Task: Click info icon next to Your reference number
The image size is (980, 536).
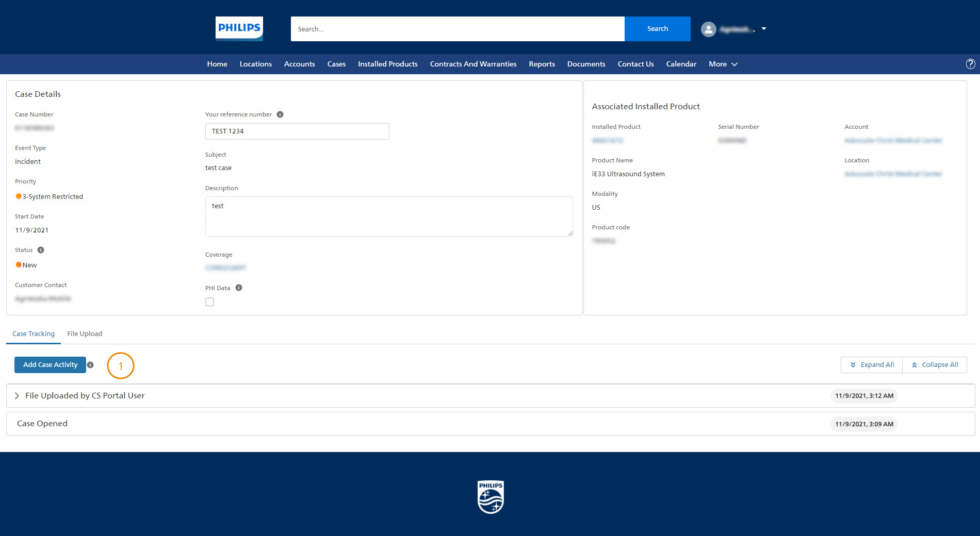Action: pos(280,114)
